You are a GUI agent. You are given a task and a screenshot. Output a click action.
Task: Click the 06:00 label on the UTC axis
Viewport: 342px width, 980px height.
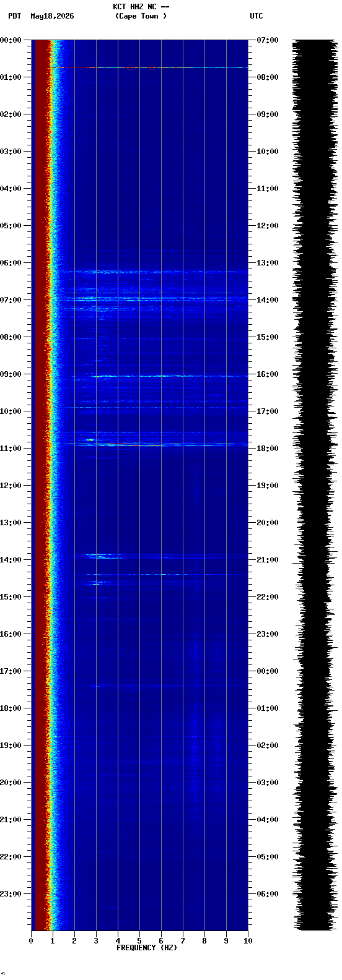tap(268, 894)
